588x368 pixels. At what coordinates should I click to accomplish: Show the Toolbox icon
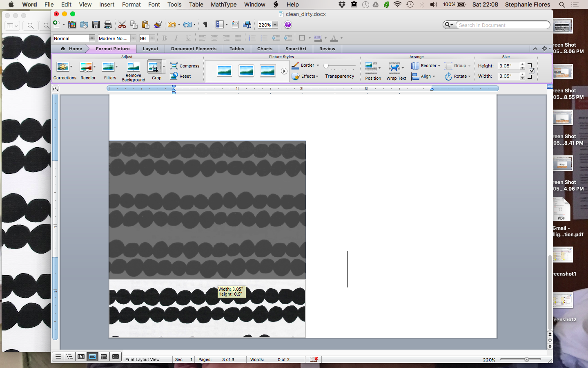[x=235, y=25]
